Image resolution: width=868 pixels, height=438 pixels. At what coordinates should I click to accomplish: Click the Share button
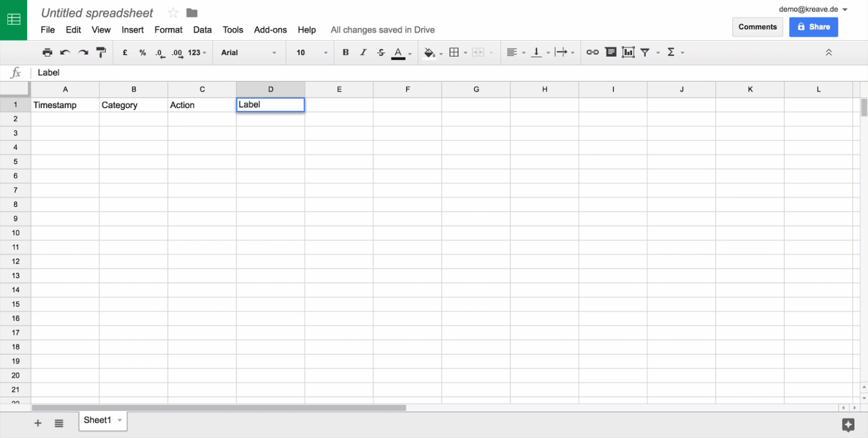pyautogui.click(x=813, y=27)
